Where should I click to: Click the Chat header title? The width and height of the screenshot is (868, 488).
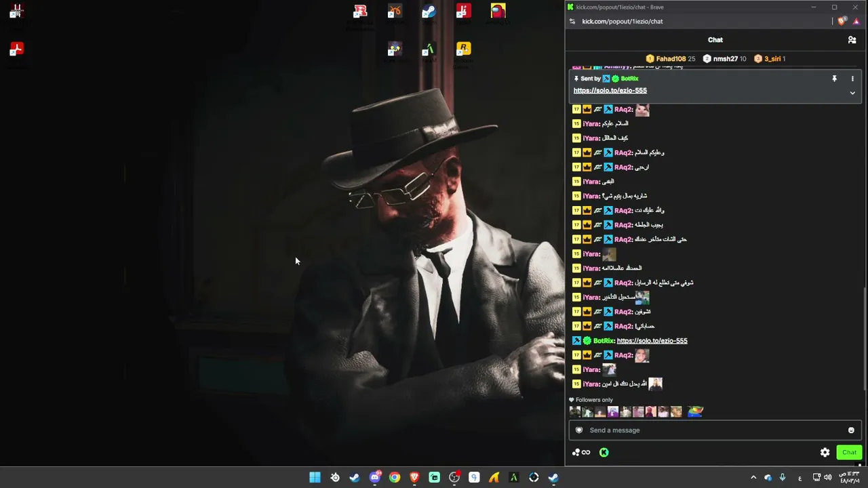715,40
